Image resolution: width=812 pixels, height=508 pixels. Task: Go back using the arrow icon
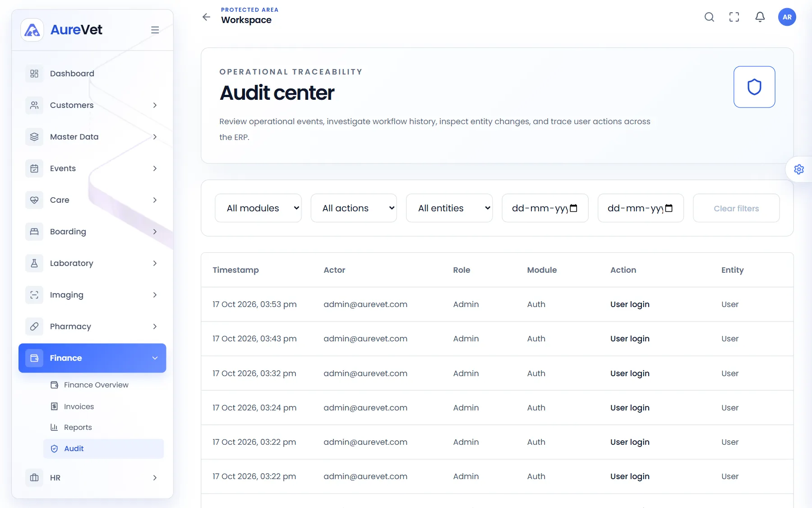(206, 17)
